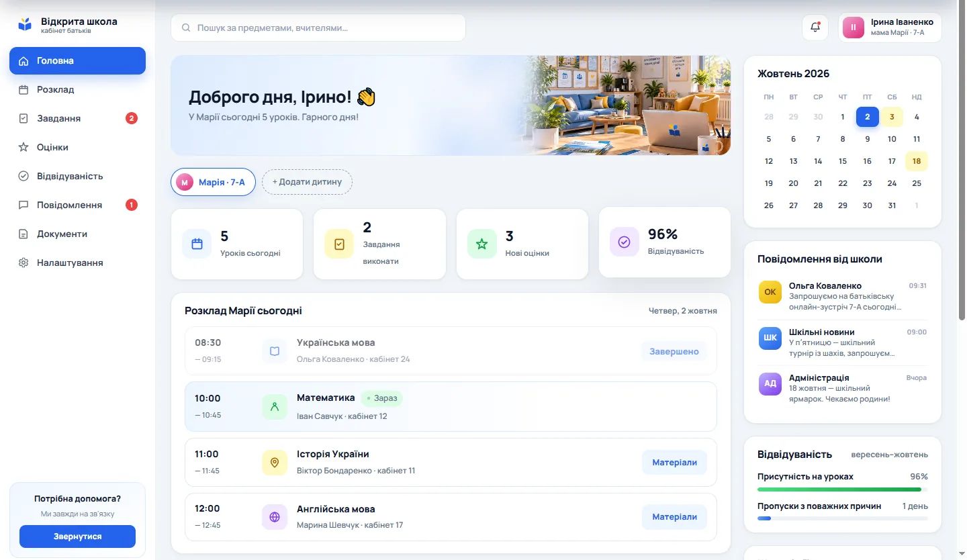Select highlighted date 18 in the calendar
Viewport: 967px width, 560px height.
click(x=916, y=160)
